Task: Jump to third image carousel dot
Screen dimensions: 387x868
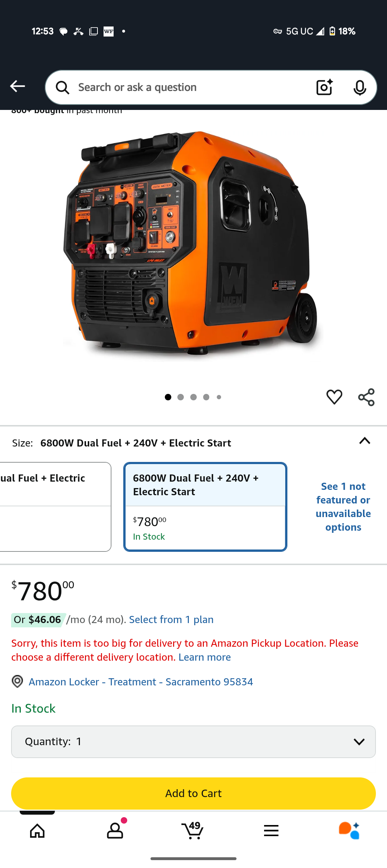Action: pyautogui.click(x=193, y=397)
